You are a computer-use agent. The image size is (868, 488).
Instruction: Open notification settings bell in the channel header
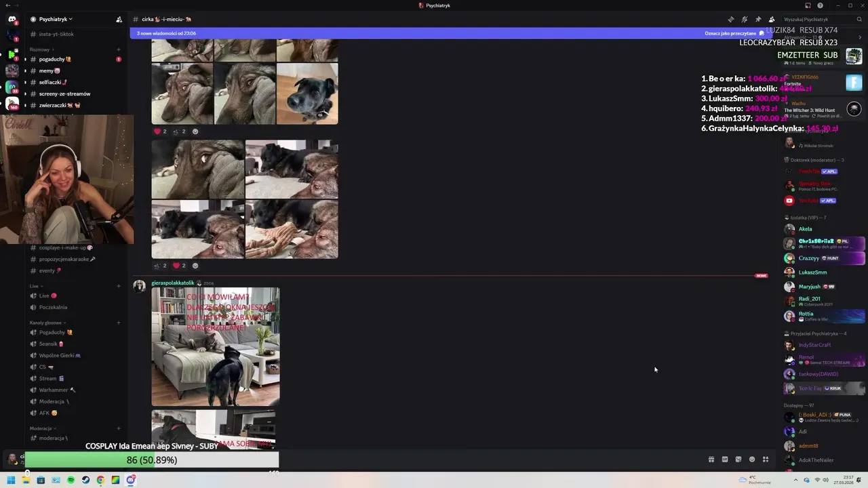(x=745, y=20)
